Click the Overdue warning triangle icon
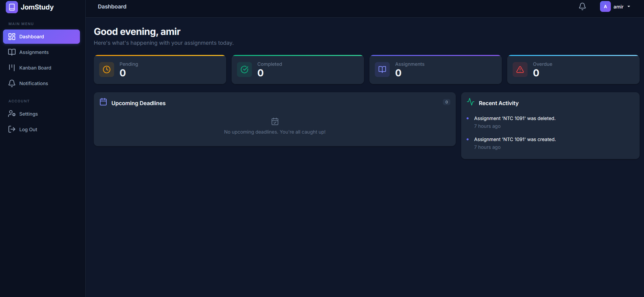The image size is (644, 297). tap(520, 70)
